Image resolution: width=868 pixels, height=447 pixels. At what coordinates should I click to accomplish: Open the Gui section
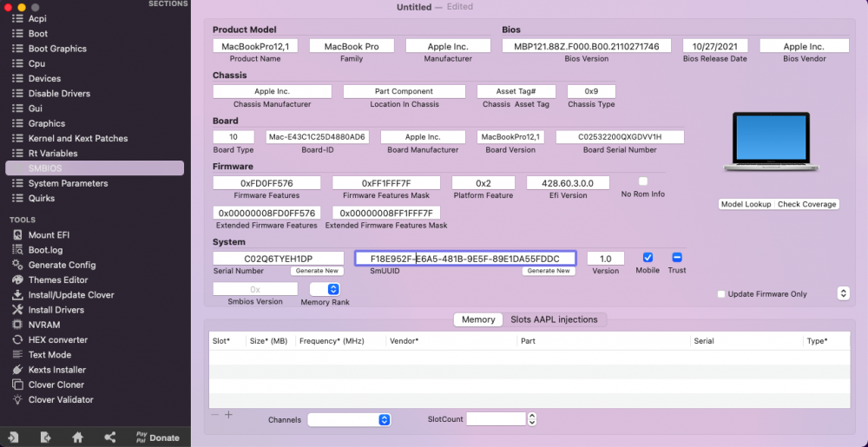pyautogui.click(x=35, y=108)
